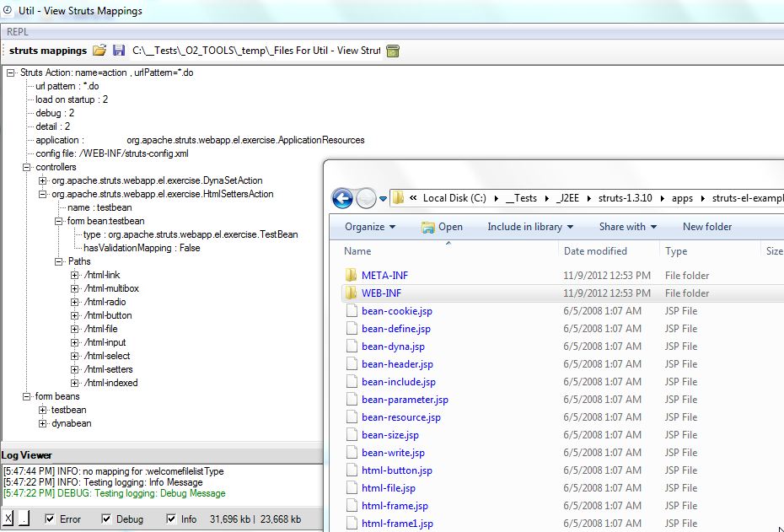Screen dimensions: 784x532
Task: Toggle the Info log checkbox
Action: pyautogui.click(x=171, y=519)
